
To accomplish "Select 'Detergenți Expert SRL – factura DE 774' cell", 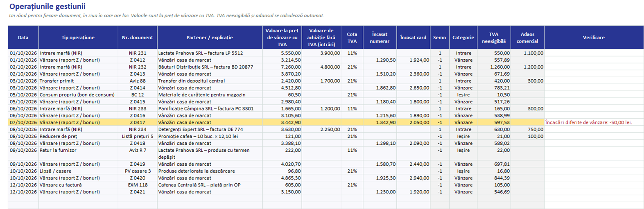I will tap(210, 130).
